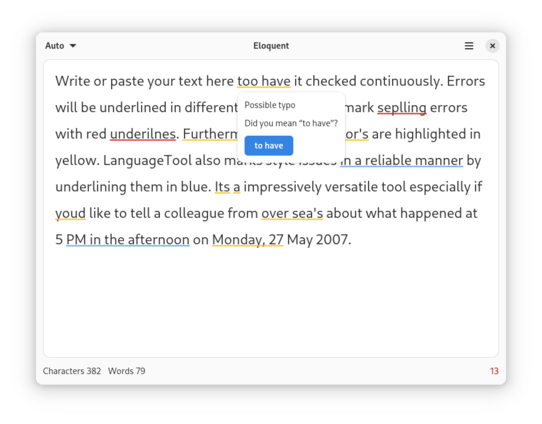Click the underlined "too have" phrase

(x=264, y=81)
